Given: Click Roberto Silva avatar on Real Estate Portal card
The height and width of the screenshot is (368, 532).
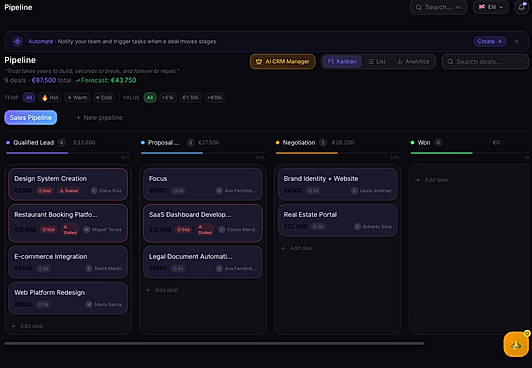Looking at the screenshot, I should click(x=357, y=227).
